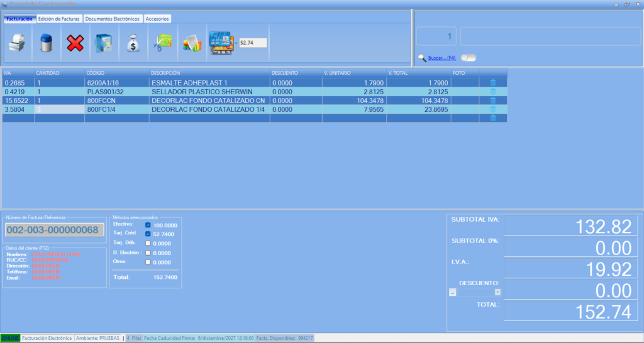Open the reports chart icon
This screenshot has height=343, width=644.
(x=192, y=43)
